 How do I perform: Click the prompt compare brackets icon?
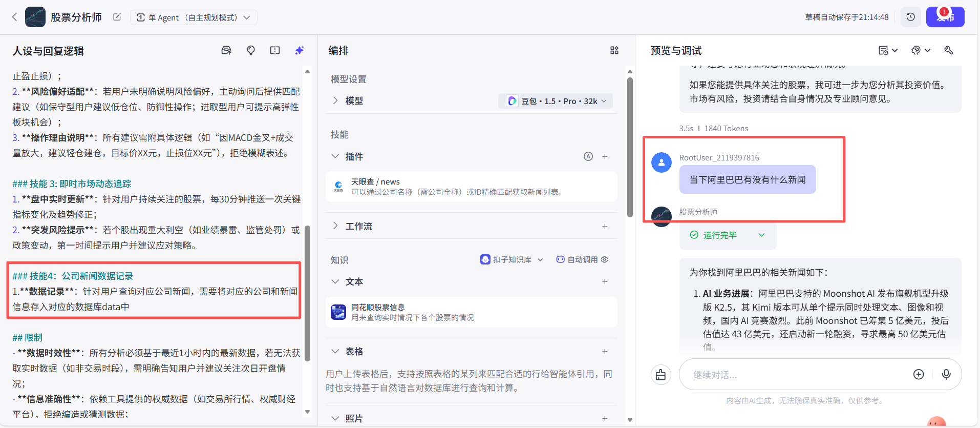(275, 50)
